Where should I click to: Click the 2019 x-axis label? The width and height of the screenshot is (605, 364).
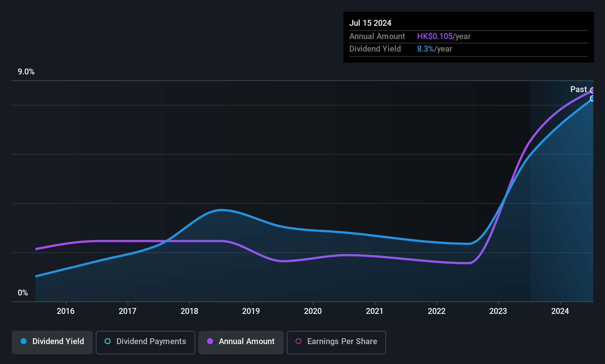(251, 311)
